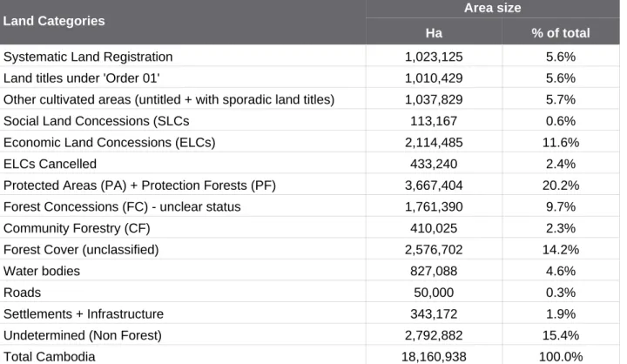
Task: Click the percentage in the Land titles under 'Order 01' row
Action: pyautogui.click(x=561, y=78)
